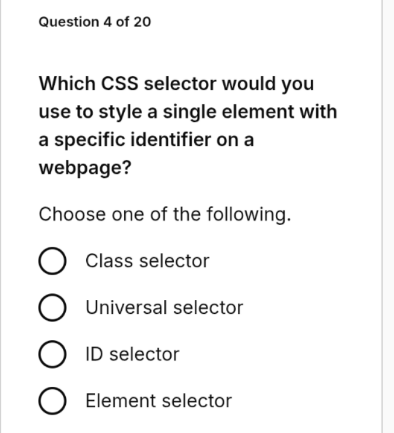This screenshot has height=433, width=394.
Task: Click the word 'following.' in the instruction
Action: (249, 214)
